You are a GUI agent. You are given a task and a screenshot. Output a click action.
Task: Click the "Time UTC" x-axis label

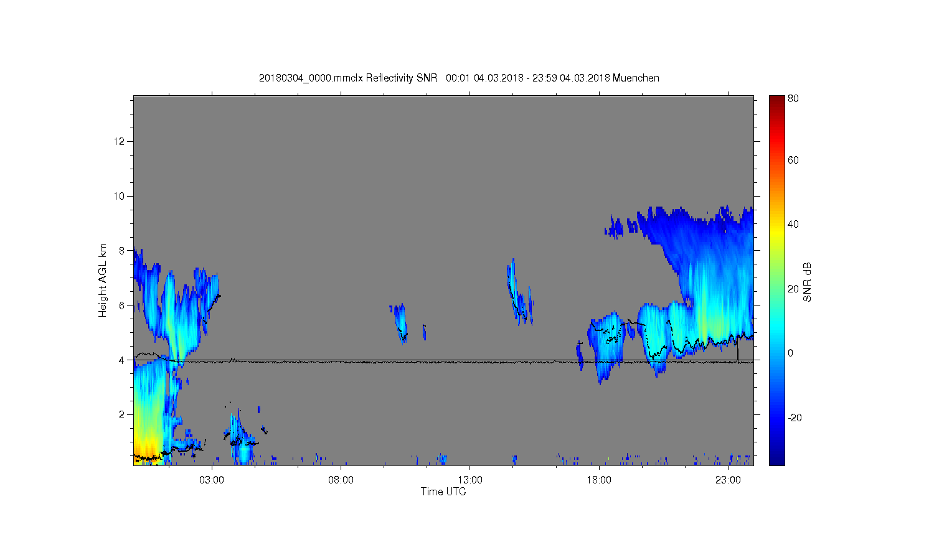tap(443, 492)
